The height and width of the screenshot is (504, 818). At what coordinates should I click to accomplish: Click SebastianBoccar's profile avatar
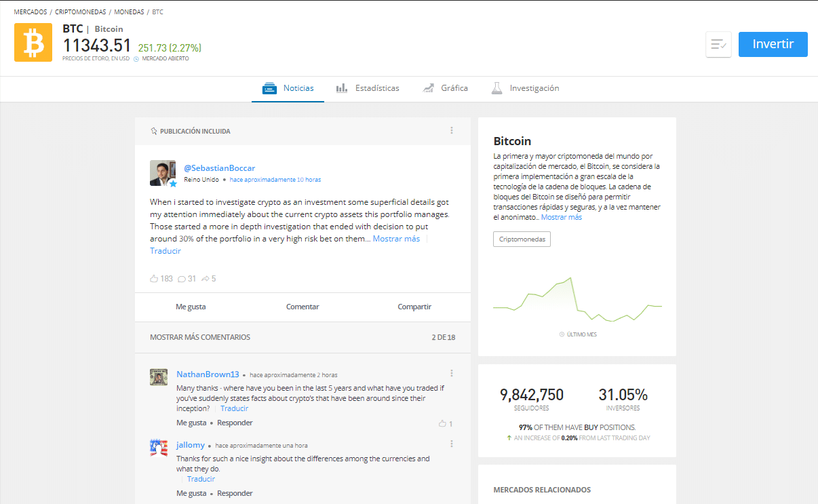pyautogui.click(x=163, y=173)
